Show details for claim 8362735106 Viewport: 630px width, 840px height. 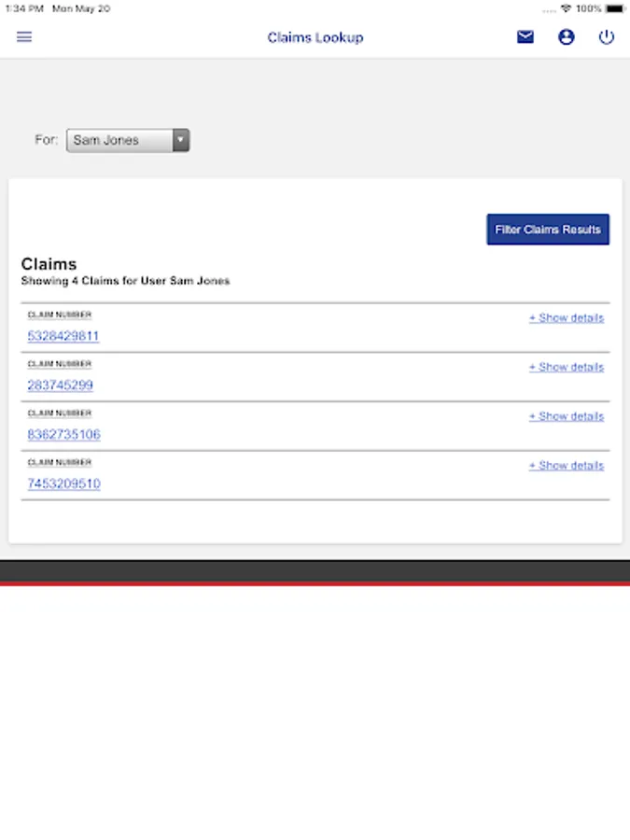(567, 416)
